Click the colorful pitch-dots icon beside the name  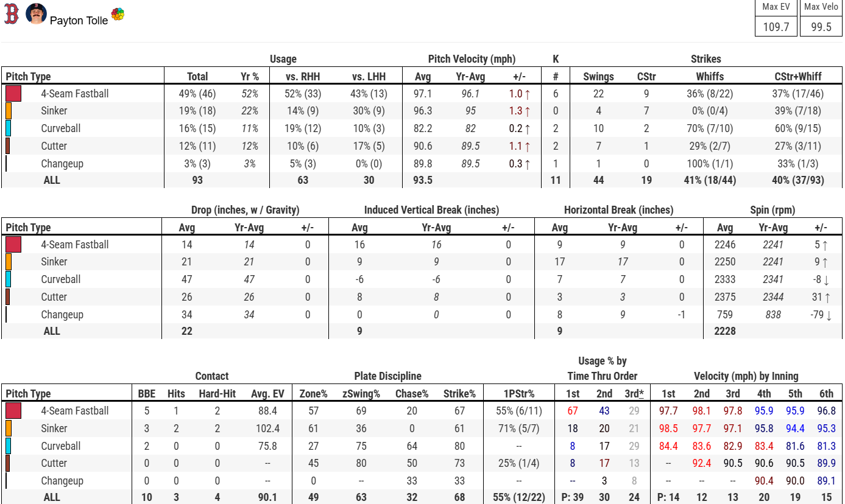[x=118, y=15]
